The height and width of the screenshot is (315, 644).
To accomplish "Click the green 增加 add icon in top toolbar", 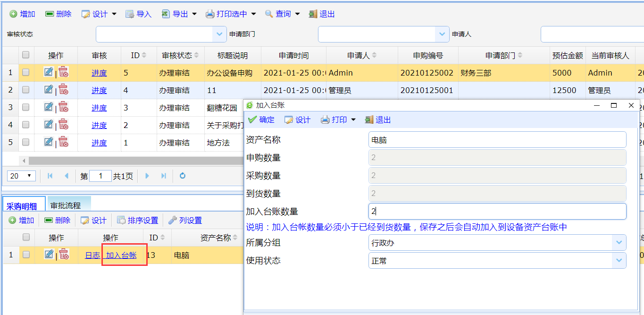I will point(13,14).
